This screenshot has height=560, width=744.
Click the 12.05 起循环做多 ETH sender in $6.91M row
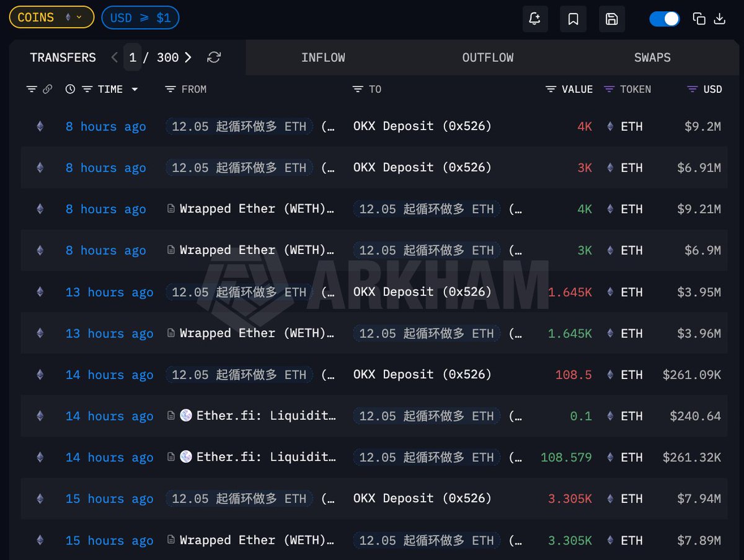pos(239,168)
